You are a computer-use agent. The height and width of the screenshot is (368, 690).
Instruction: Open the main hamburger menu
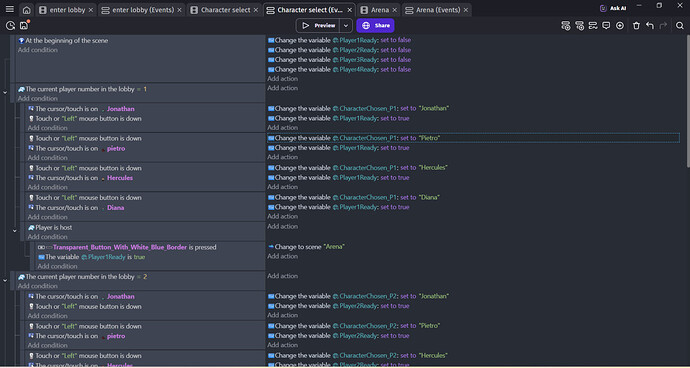click(9, 10)
